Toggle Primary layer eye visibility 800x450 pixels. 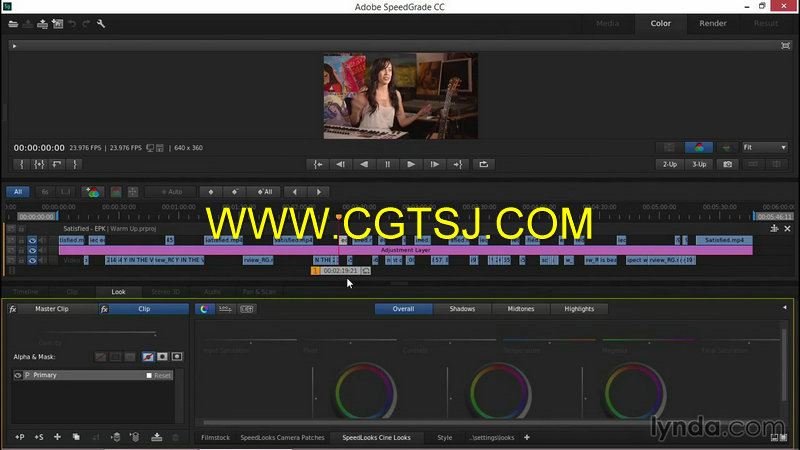(18, 375)
